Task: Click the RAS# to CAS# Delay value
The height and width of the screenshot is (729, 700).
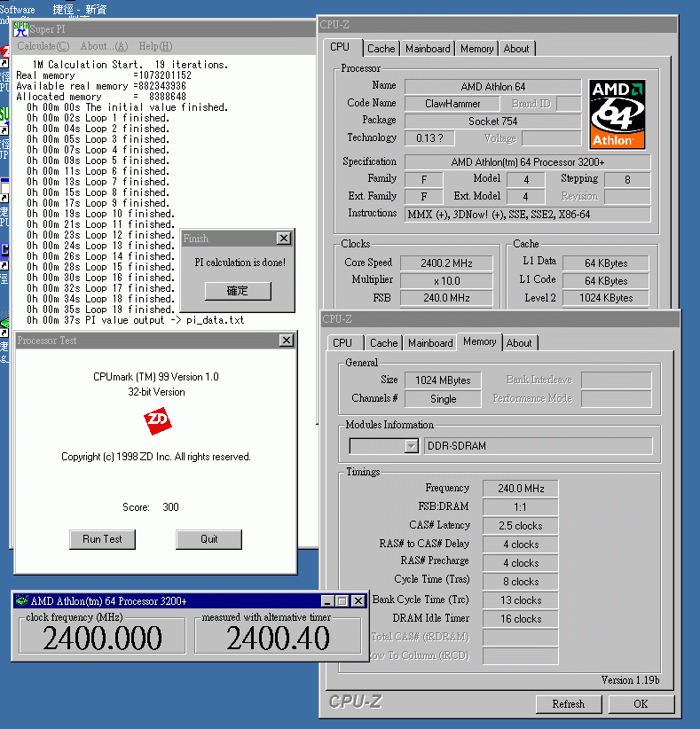Action: click(x=521, y=545)
